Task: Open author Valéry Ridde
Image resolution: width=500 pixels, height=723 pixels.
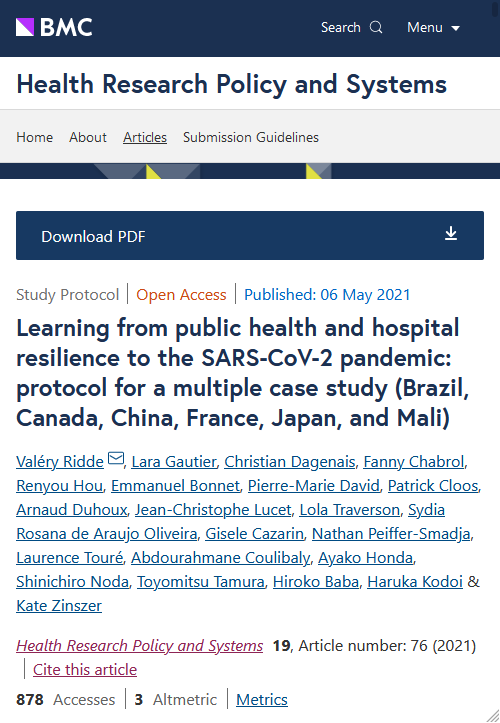Action: tap(60, 462)
